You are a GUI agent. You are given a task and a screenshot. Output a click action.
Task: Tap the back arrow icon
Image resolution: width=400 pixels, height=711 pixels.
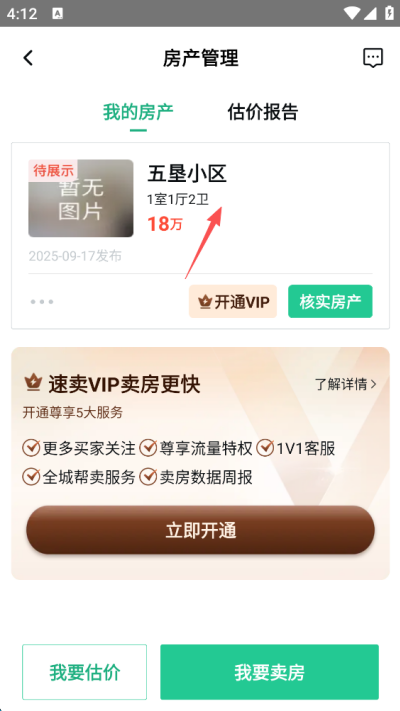point(28,58)
